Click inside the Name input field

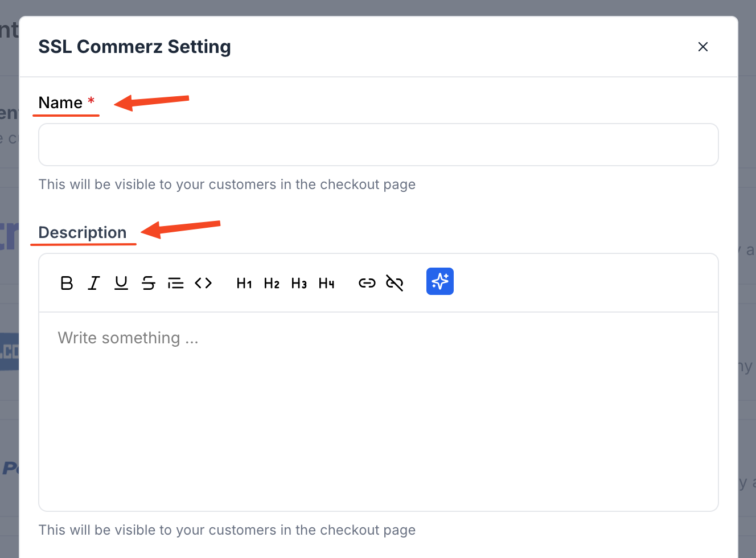378,144
